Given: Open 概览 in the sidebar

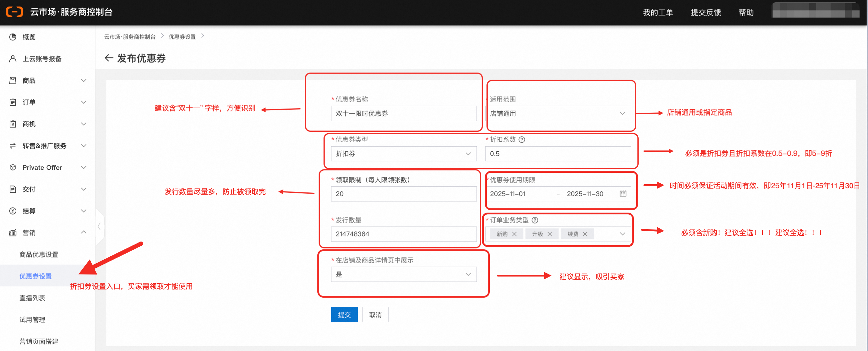Looking at the screenshot, I should pos(29,37).
